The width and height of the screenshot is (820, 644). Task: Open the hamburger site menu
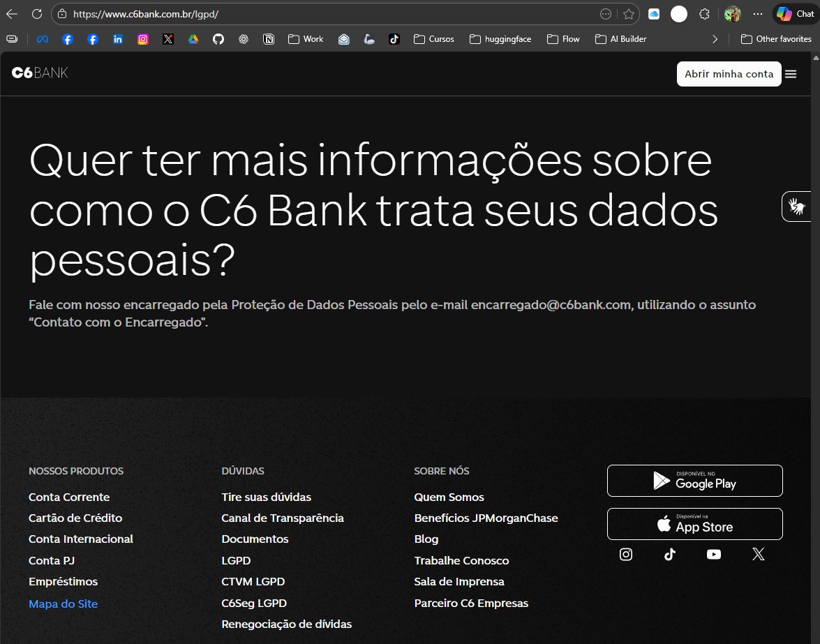click(791, 74)
